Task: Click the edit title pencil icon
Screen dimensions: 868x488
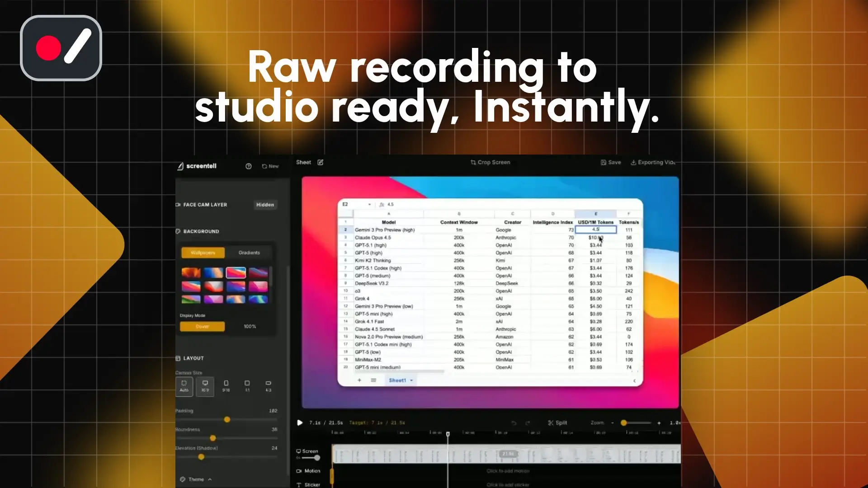Action: click(x=321, y=162)
